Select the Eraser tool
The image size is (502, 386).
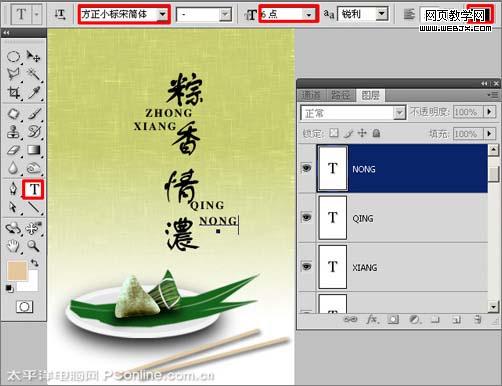pyautogui.click(x=13, y=150)
